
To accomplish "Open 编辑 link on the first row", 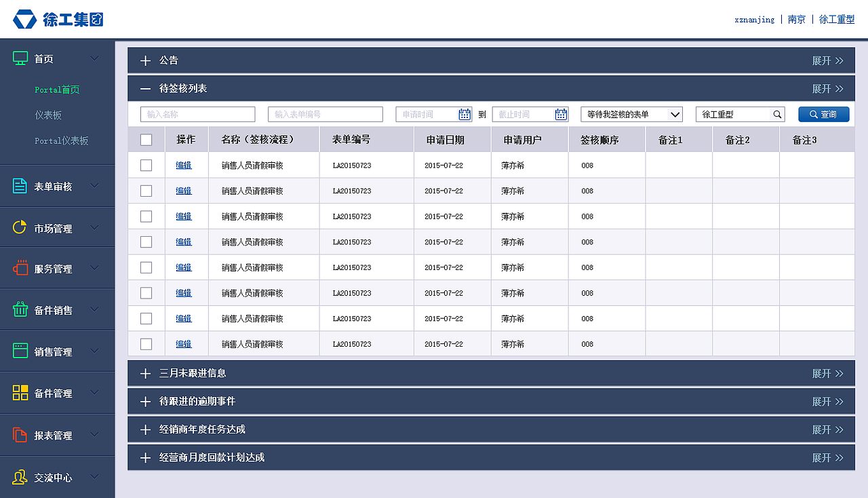I will (x=184, y=165).
